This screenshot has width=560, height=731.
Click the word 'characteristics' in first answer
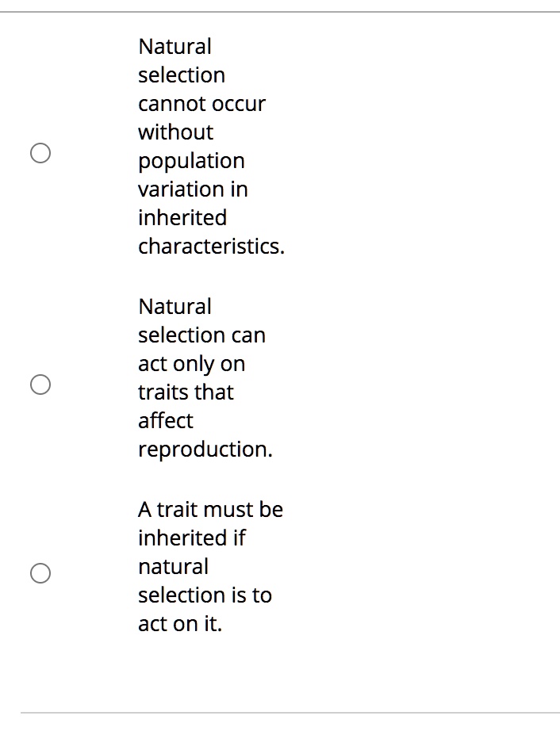[211, 246]
